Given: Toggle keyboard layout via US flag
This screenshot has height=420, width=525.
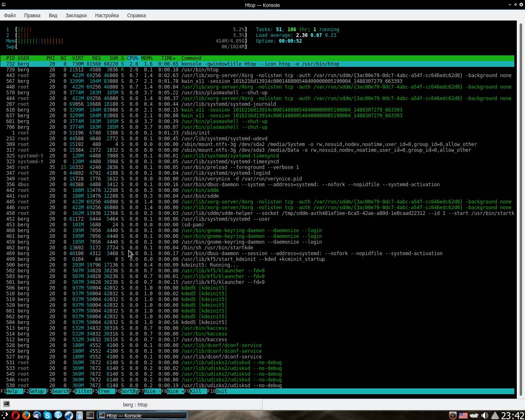Looking at the screenshot, I should (463, 415).
